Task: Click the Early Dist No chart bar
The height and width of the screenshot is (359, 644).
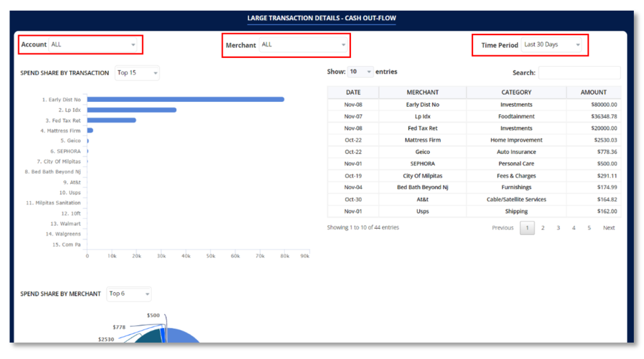Action: pos(186,99)
